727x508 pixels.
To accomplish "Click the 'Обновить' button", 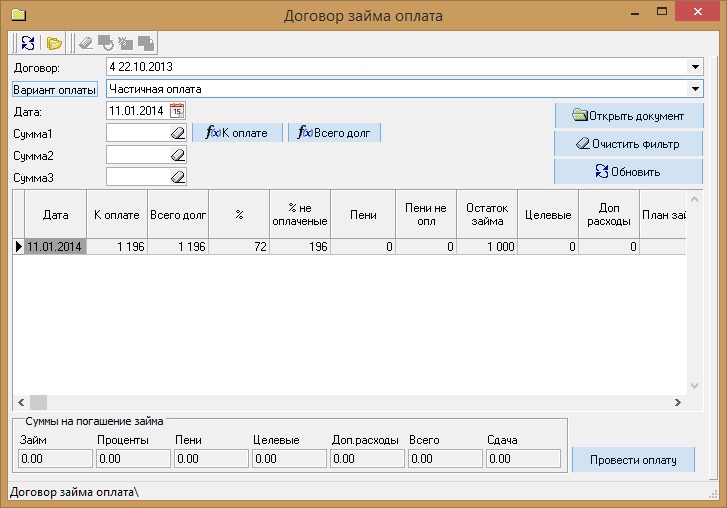I will coord(629,171).
